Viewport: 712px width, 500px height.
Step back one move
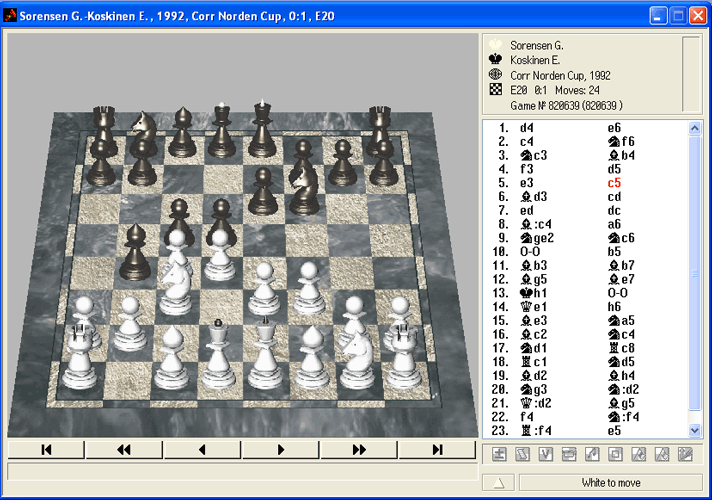(202, 450)
